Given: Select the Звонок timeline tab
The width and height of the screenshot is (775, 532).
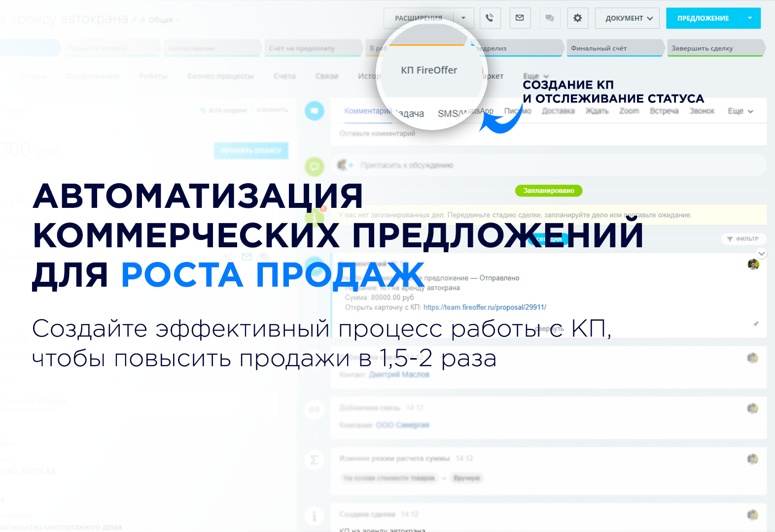Looking at the screenshot, I should click(702, 111).
